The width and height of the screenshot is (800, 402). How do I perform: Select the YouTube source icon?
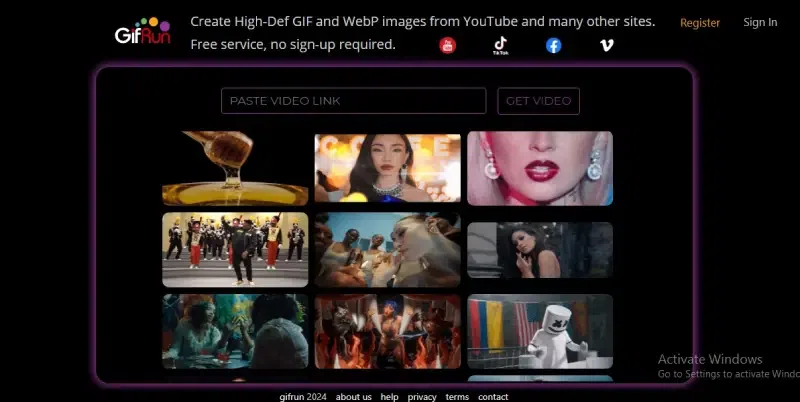447,45
